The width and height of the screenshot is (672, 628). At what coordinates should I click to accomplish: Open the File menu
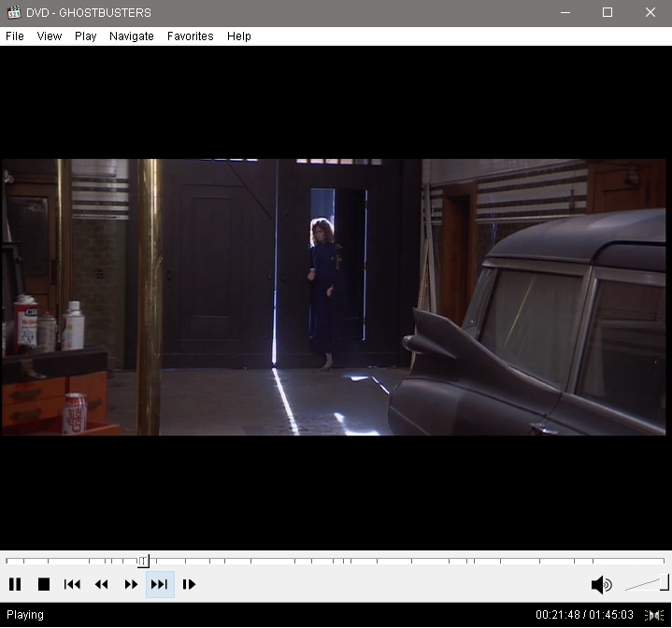pyautogui.click(x=15, y=36)
